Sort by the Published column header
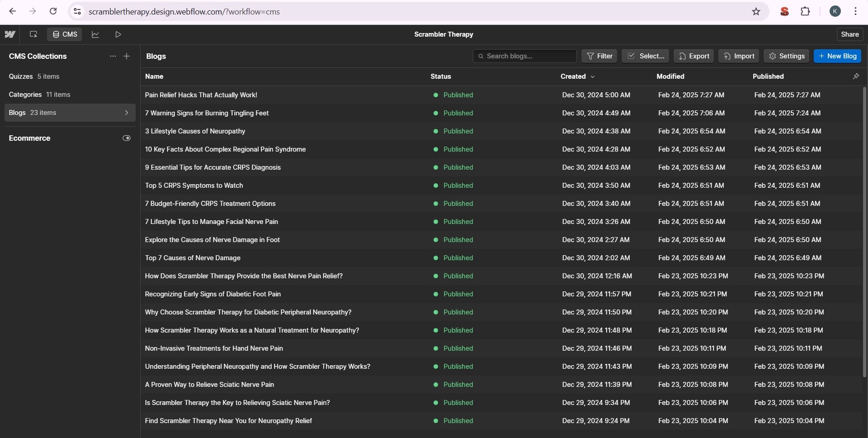The width and height of the screenshot is (868, 438). (x=768, y=76)
